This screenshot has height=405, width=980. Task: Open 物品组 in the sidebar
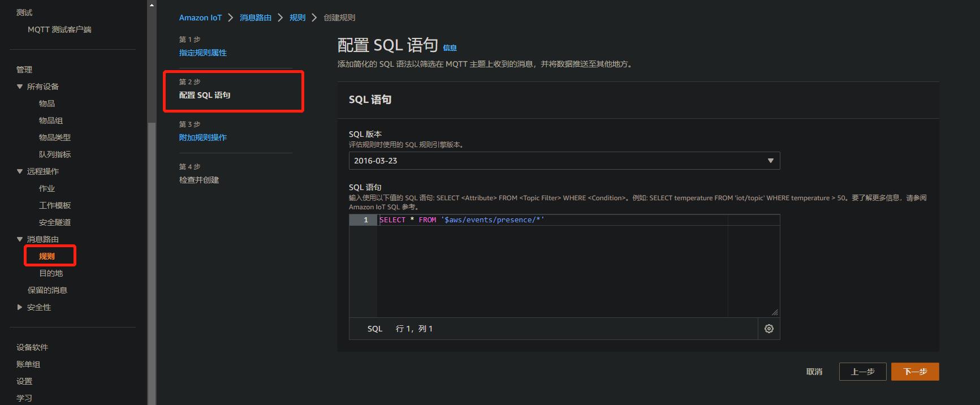(51, 120)
